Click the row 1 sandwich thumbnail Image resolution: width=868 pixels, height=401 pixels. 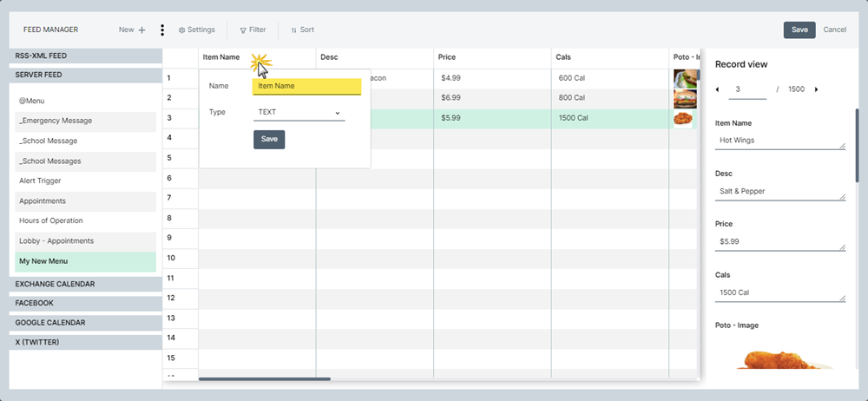coord(685,79)
